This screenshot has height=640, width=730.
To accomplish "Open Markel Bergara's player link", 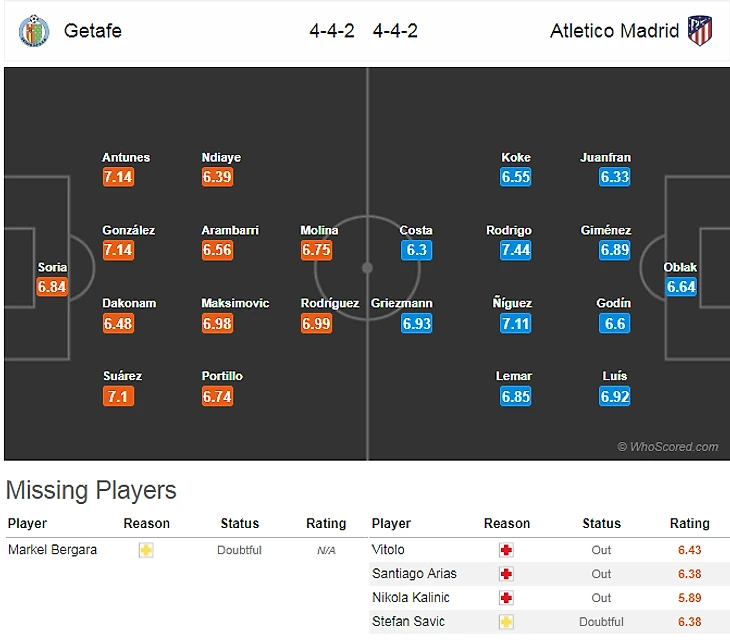I will [x=52, y=550].
